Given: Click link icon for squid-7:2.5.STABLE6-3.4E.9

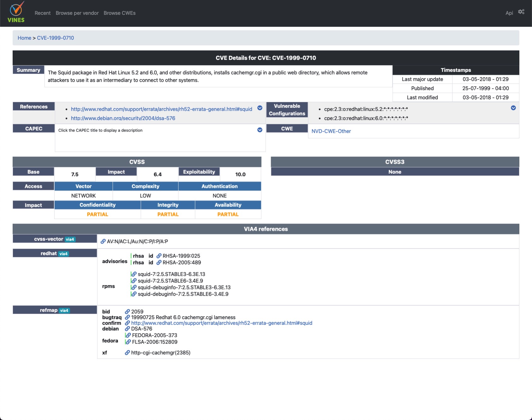Looking at the screenshot, I should coord(134,281).
